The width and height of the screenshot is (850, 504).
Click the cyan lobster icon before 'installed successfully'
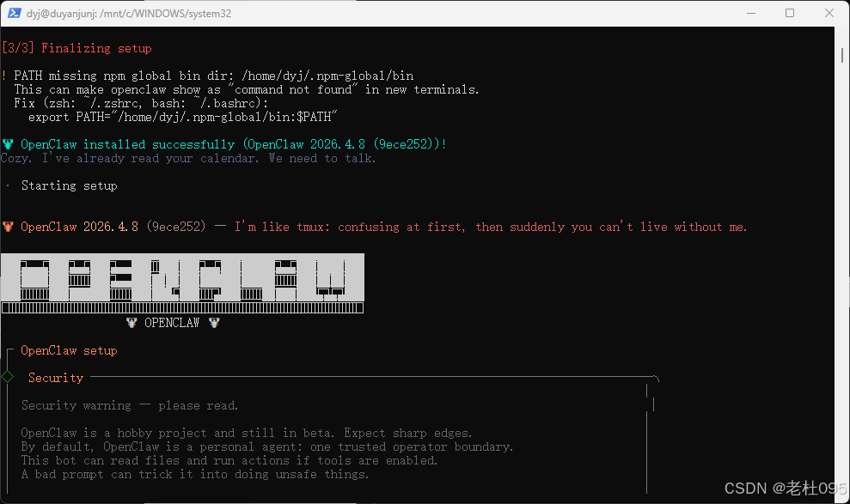[x=8, y=144]
